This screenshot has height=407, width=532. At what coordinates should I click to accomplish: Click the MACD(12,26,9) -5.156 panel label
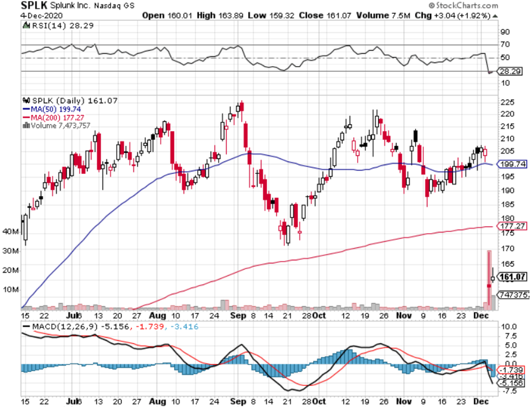[80, 327]
